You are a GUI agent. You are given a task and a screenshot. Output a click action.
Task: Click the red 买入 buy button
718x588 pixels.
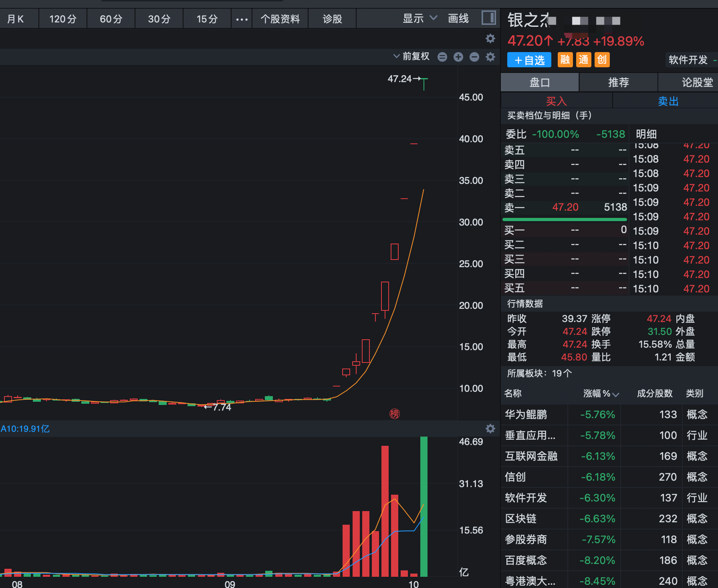point(557,101)
